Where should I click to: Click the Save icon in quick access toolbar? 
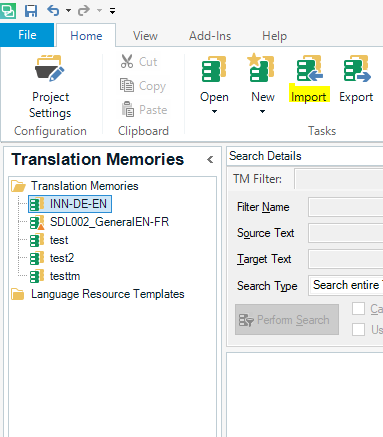pyautogui.click(x=31, y=11)
